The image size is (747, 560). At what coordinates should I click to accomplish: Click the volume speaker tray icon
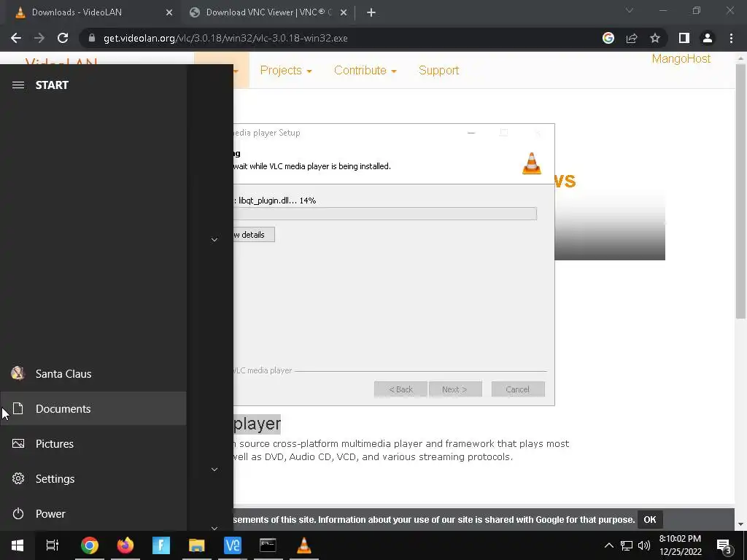pyautogui.click(x=644, y=545)
